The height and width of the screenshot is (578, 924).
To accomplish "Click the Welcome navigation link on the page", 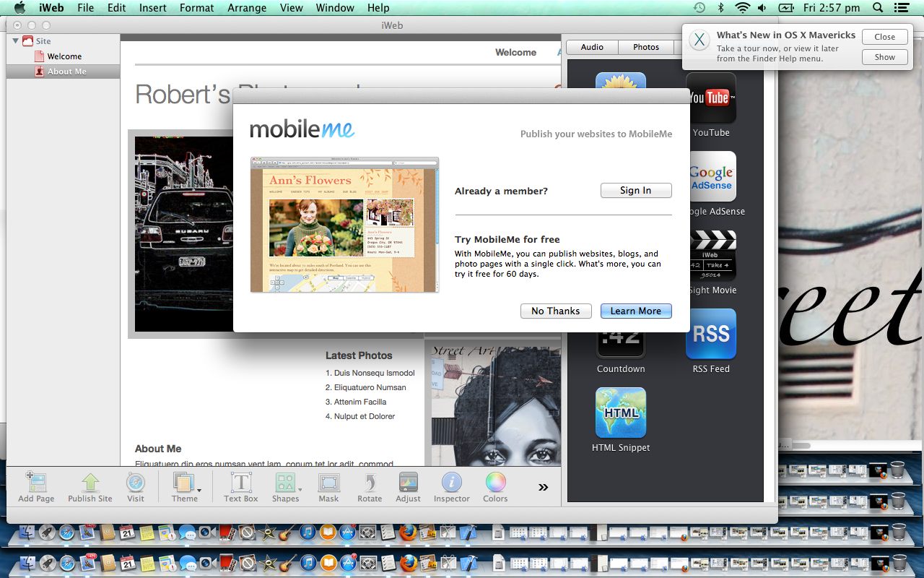I will (x=515, y=52).
